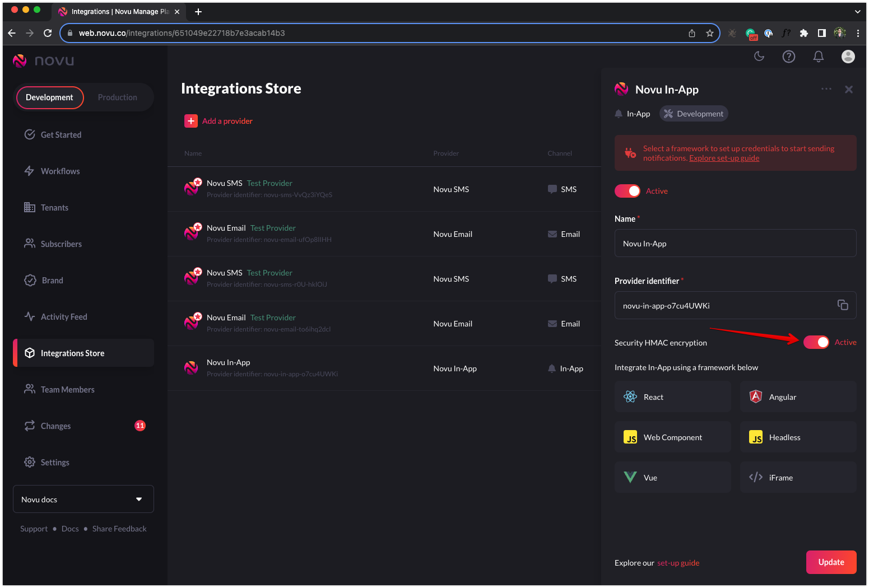The width and height of the screenshot is (869, 588).
Task: Pick the Vue framework card
Action: tap(673, 477)
